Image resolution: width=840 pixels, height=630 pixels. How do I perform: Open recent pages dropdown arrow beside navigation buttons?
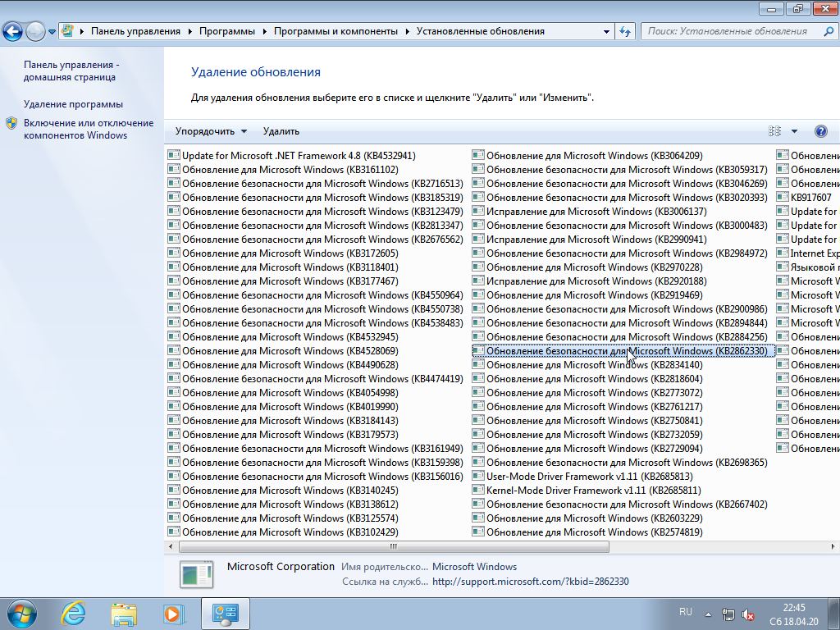[52, 32]
